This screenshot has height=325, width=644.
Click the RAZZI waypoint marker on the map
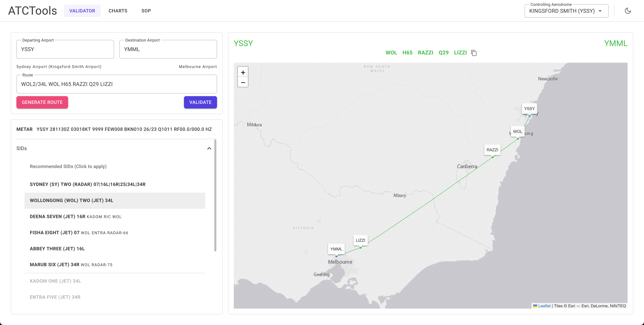pyautogui.click(x=493, y=150)
